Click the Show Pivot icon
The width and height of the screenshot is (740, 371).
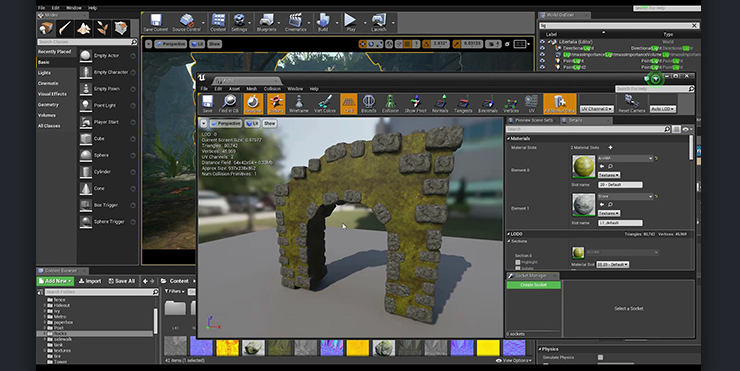(415, 104)
